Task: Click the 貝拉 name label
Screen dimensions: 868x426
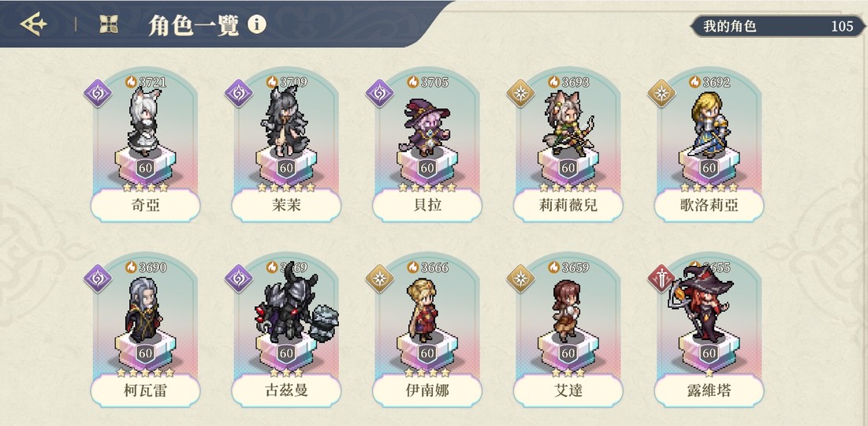Action: pyautogui.click(x=427, y=206)
